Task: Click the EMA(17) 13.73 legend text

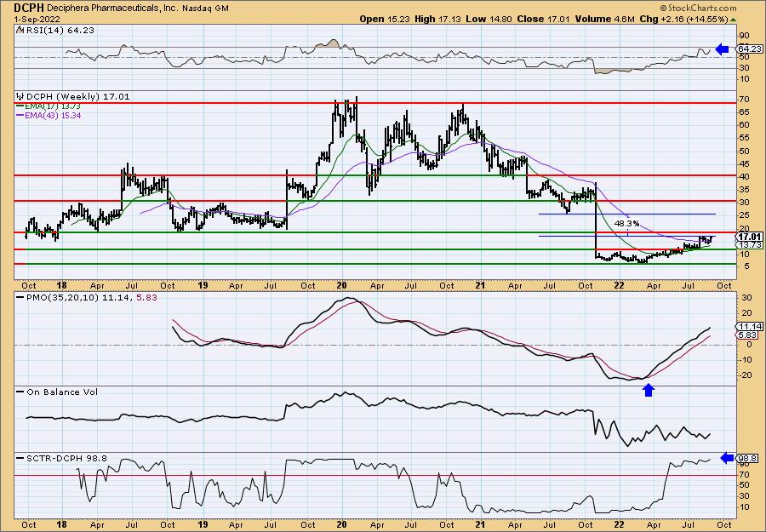Action: pyautogui.click(x=54, y=106)
